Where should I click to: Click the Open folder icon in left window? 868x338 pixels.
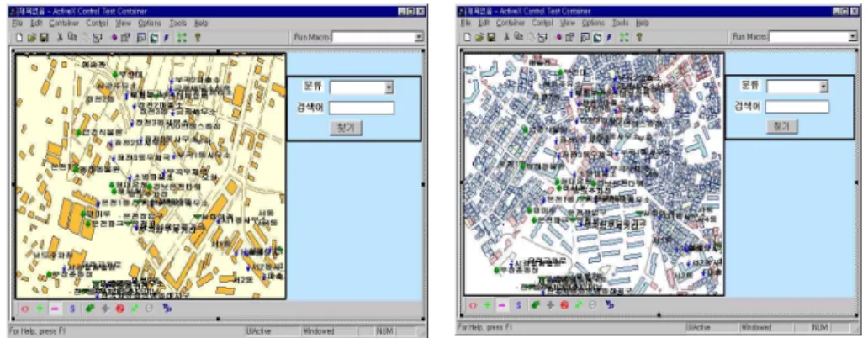(31, 38)
